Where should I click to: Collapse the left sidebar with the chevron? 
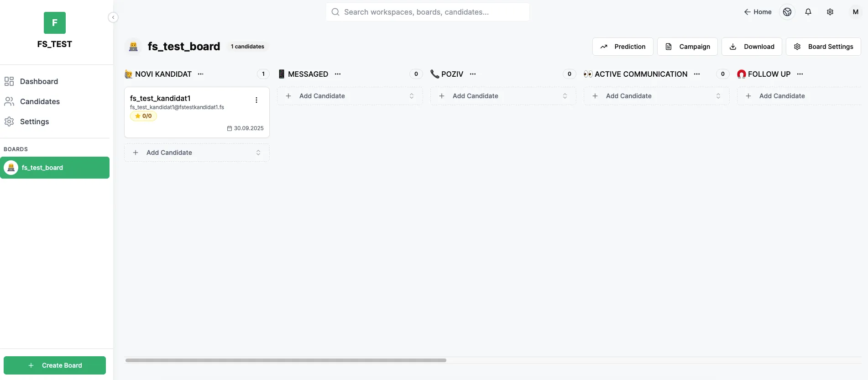[113, 17]
